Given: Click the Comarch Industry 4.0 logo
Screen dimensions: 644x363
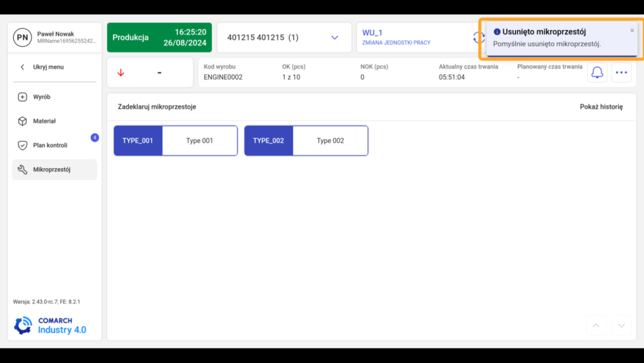Looking at the screenshot, I should pos(50,325).
